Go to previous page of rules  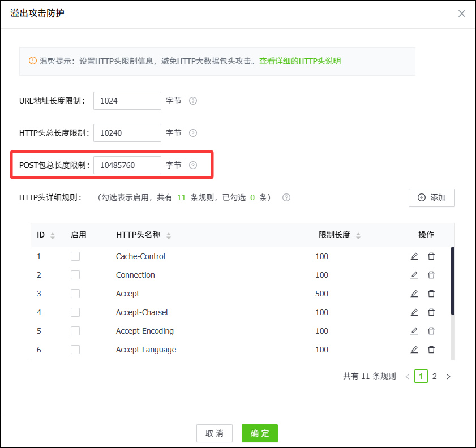tap(408, 376)
